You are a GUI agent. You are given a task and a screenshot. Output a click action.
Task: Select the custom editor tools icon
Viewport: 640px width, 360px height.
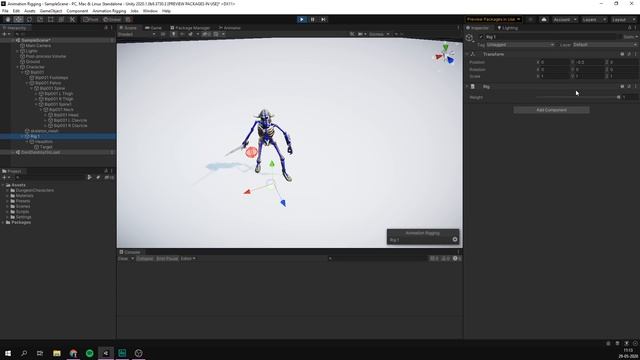[x=72, y=20]
